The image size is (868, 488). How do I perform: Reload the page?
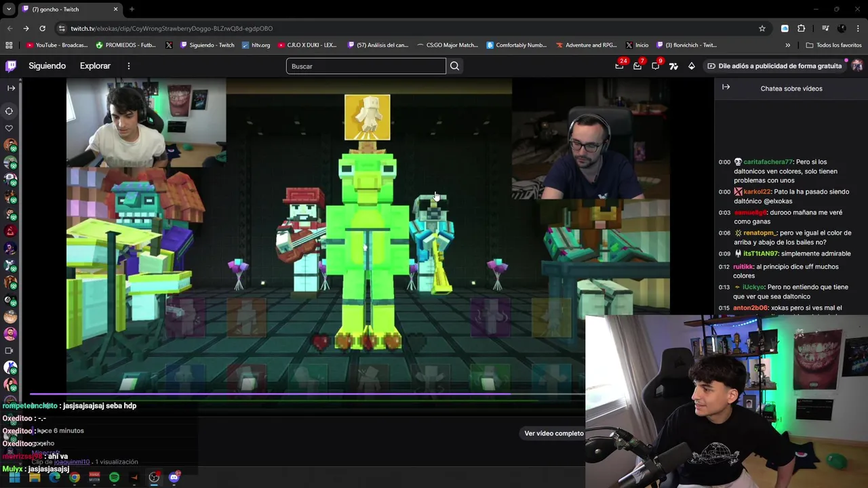click(x=42, y=28)
